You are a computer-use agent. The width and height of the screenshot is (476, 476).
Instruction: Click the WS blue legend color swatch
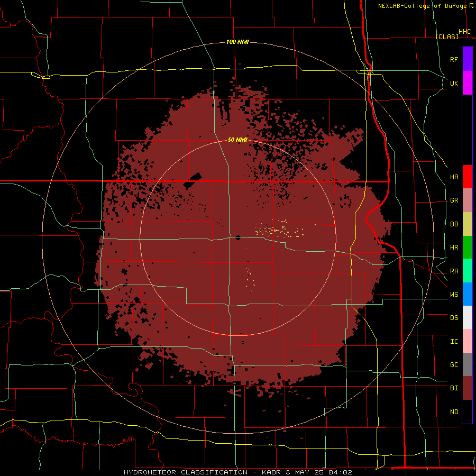pos(467,294)
